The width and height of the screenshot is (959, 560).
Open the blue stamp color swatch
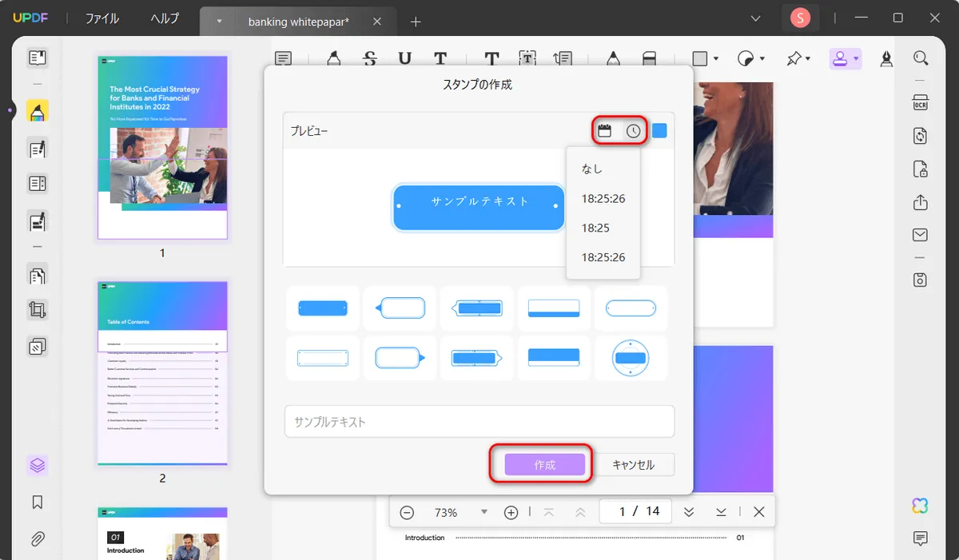[659, 131]
